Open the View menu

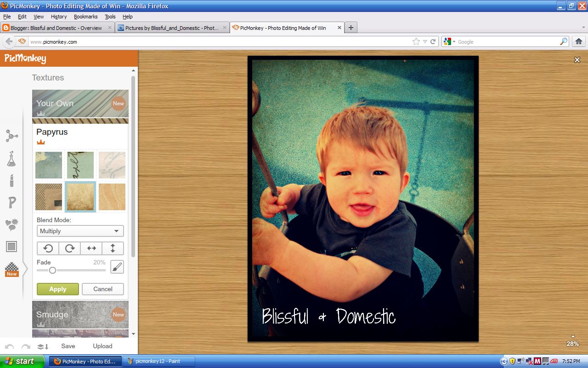(x=39, y=17)
